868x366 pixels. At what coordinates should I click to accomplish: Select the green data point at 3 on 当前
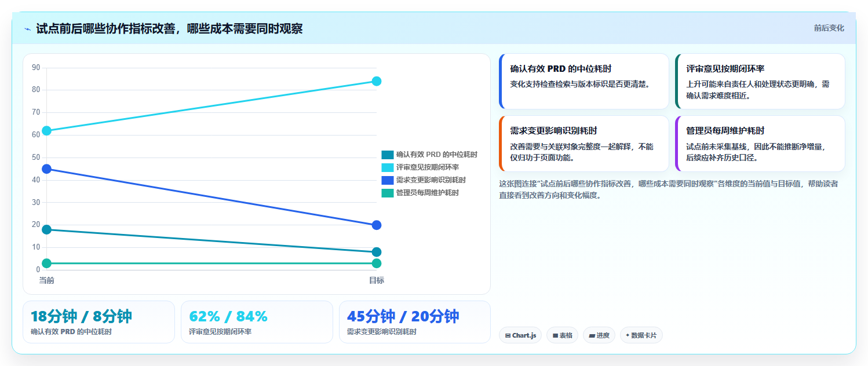click(x=47, y=263)
